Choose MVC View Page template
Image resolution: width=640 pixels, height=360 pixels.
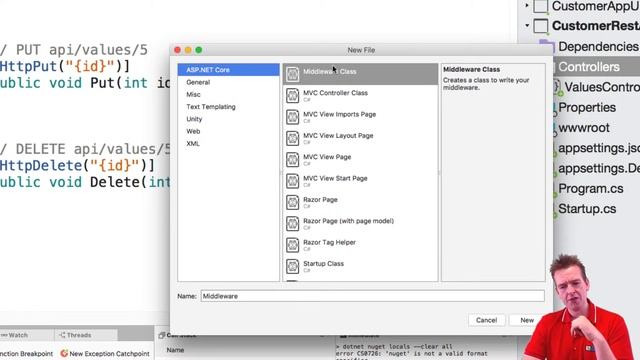point(327,157)
